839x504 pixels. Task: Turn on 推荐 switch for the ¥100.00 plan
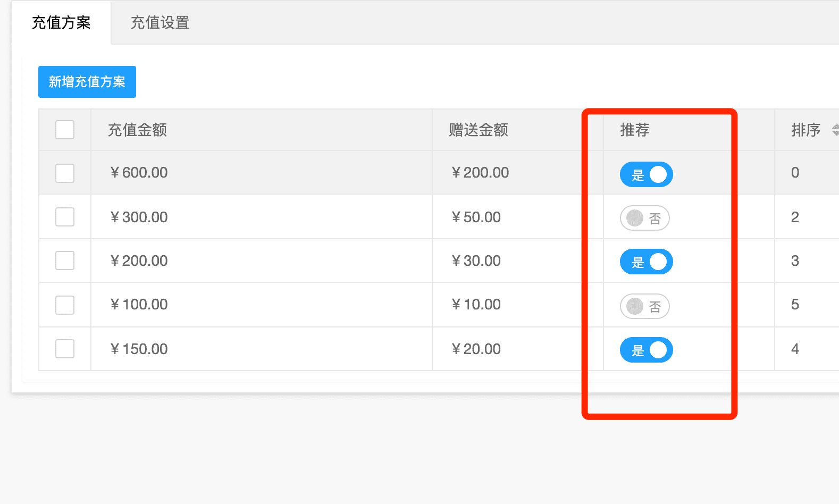pos(644,306)
